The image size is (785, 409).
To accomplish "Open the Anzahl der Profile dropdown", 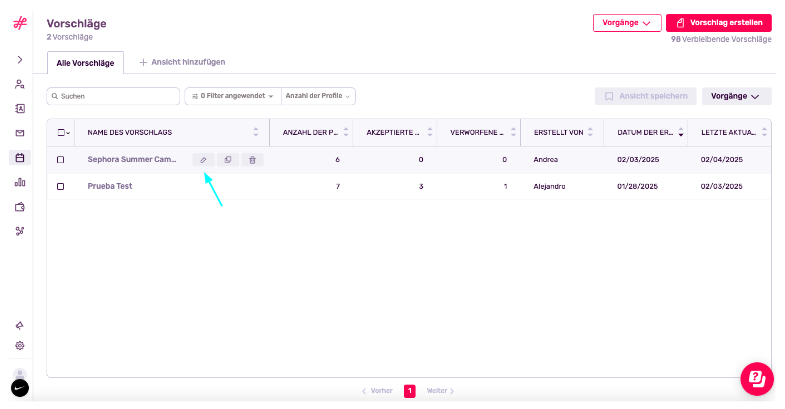I will 318,96.
